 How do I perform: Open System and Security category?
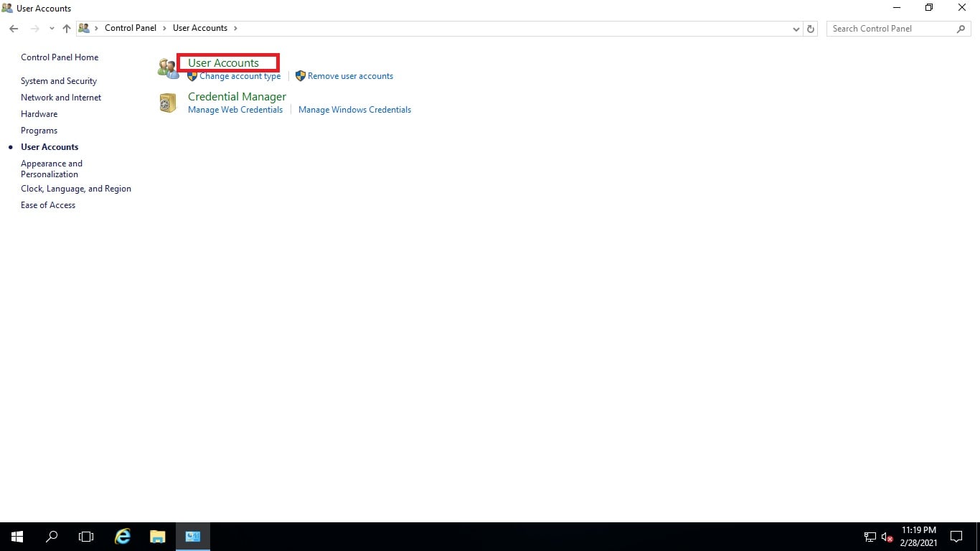tap(59, 81)
